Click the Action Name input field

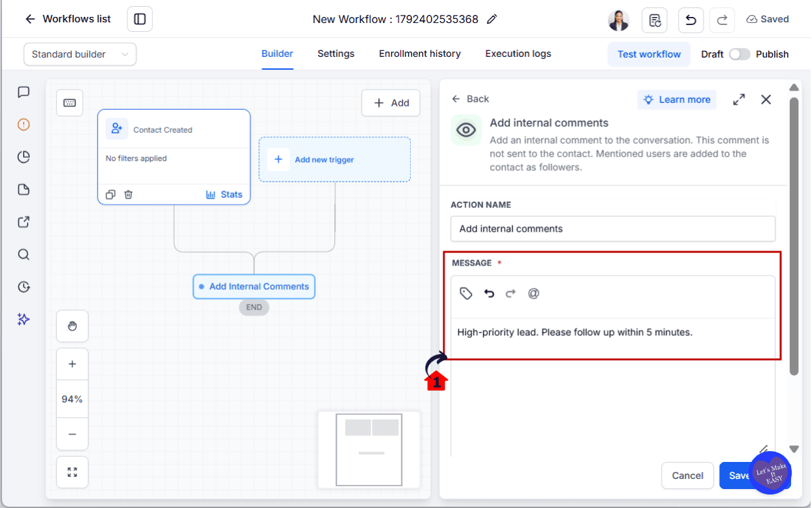pos(613,229)
